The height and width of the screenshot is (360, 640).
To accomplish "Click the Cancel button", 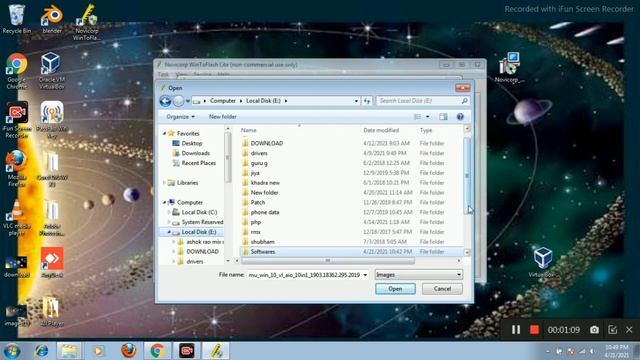I will tap(442, 289).
